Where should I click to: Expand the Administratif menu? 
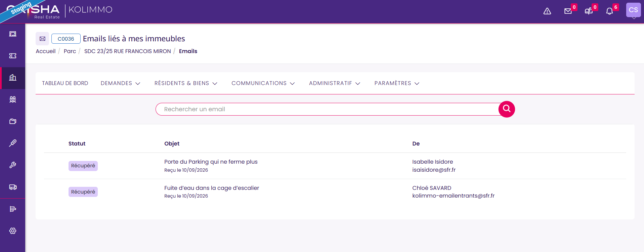point(335,83)
